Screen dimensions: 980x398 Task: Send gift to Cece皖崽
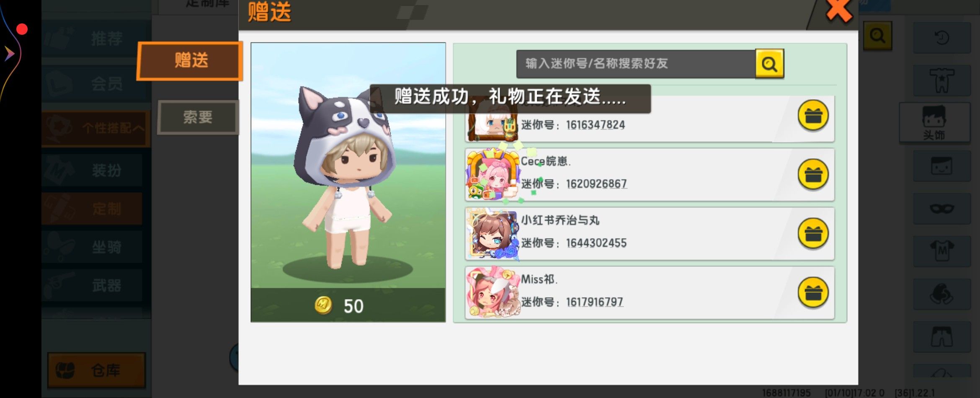[813, 174]
